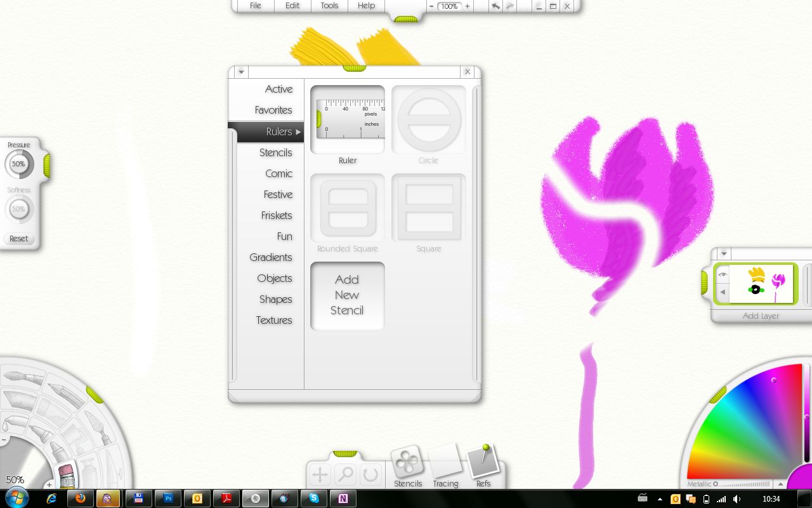The height and width of the screenshot is (508, 812).
Task: Choose the Circle ruler stencil
Action: (x=429, y=119)
